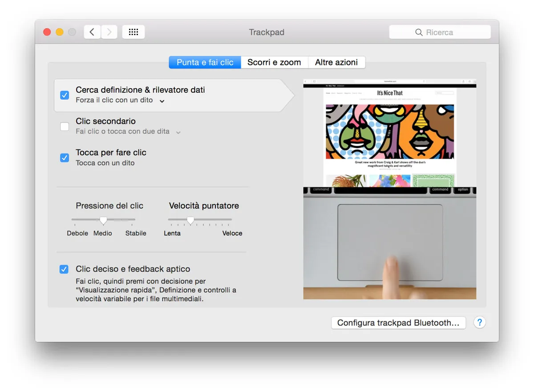The image size is (534, 392).
Task: Switch to the Scorri e zoom tab
Action: pyautogui.click(x=274, y=62)
